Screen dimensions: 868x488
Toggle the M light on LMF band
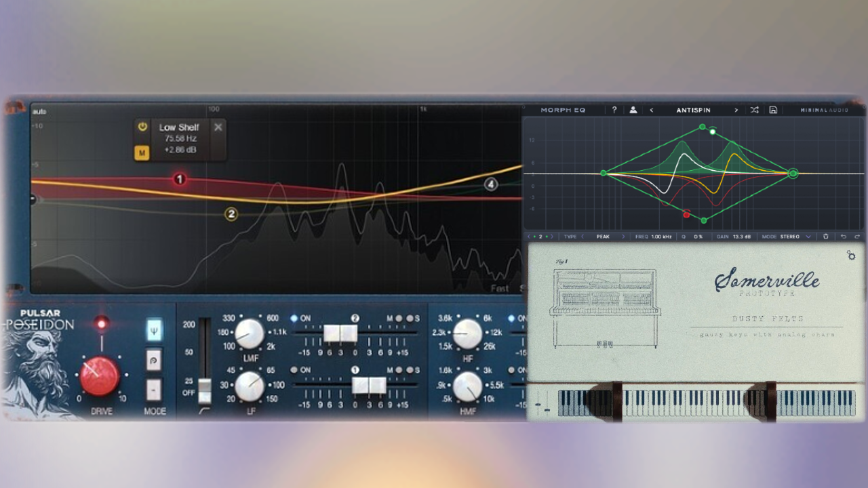[x=399, y=319]
